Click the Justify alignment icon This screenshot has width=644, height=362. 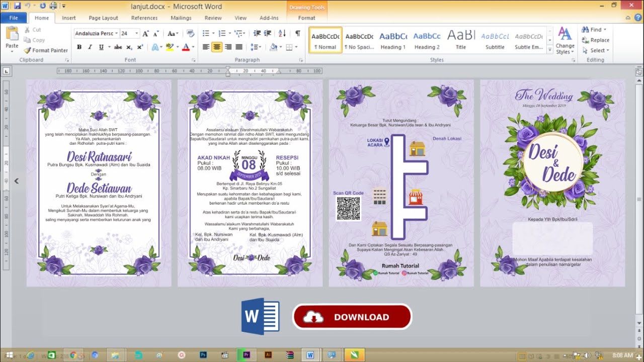pos(239,47)
